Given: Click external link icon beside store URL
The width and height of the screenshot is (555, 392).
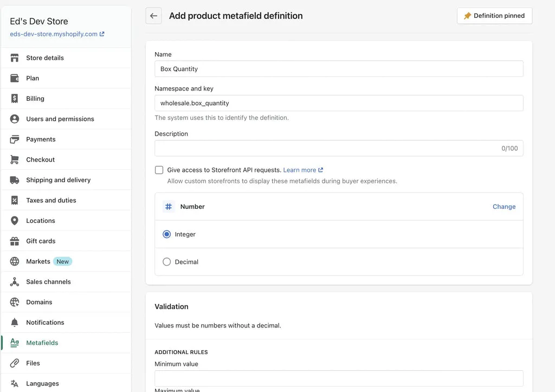Looking at the screenshot, I should (x=102, y=34).
